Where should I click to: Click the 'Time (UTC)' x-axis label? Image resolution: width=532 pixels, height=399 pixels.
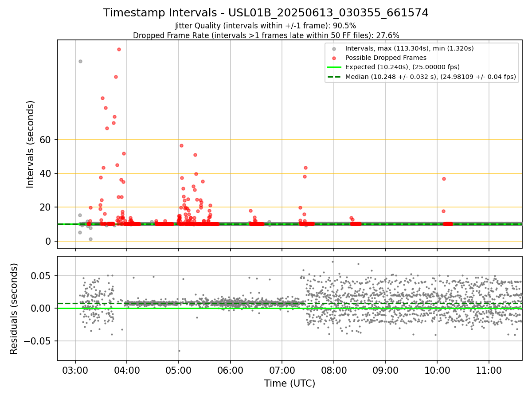(289, 383)
